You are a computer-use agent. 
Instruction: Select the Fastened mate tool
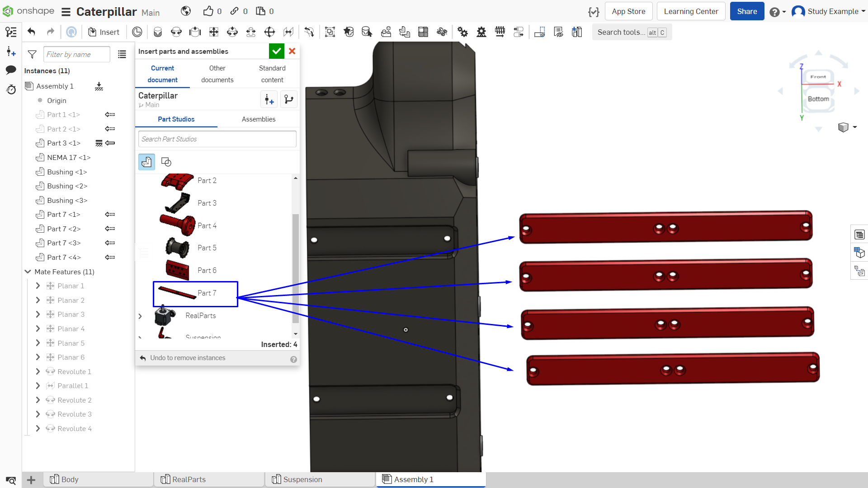click(158, 32)
